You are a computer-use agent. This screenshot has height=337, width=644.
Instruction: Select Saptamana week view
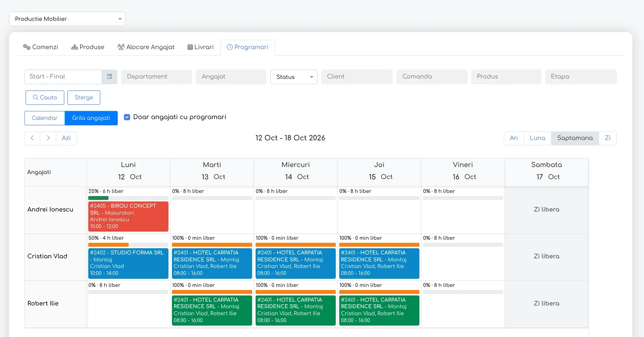(x=575, y=138)
